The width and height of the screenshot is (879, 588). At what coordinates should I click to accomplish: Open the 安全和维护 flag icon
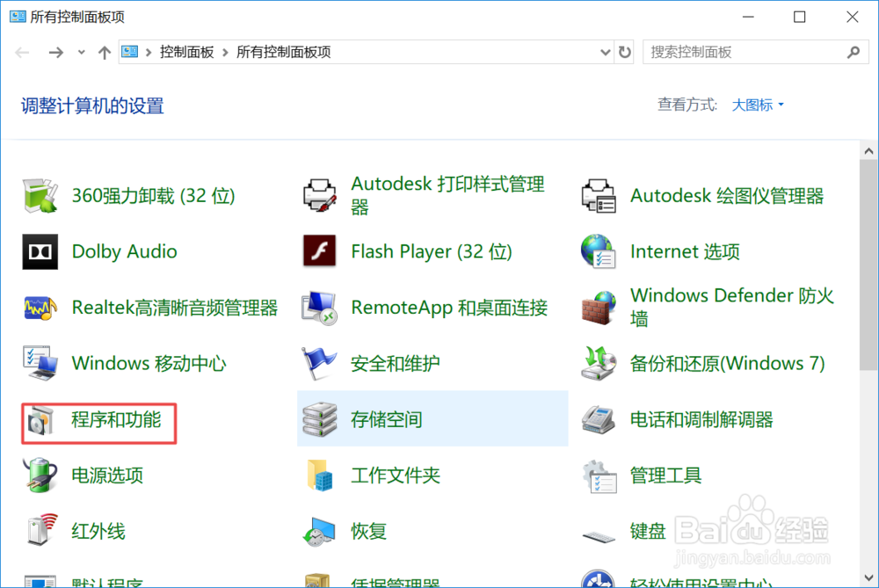tap(320, 363)
